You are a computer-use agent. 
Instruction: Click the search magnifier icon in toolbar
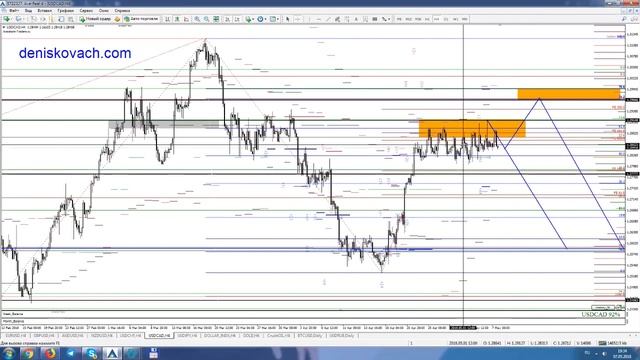coord(624,19)
